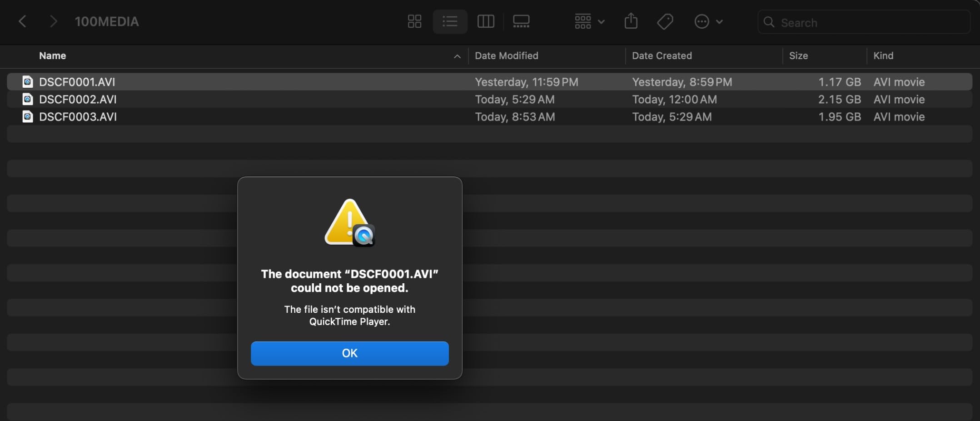Viewport: 980px width, 421px height.
Task: Click the QuickTime warning icon in dialog
Action: [x=349, y=223]
